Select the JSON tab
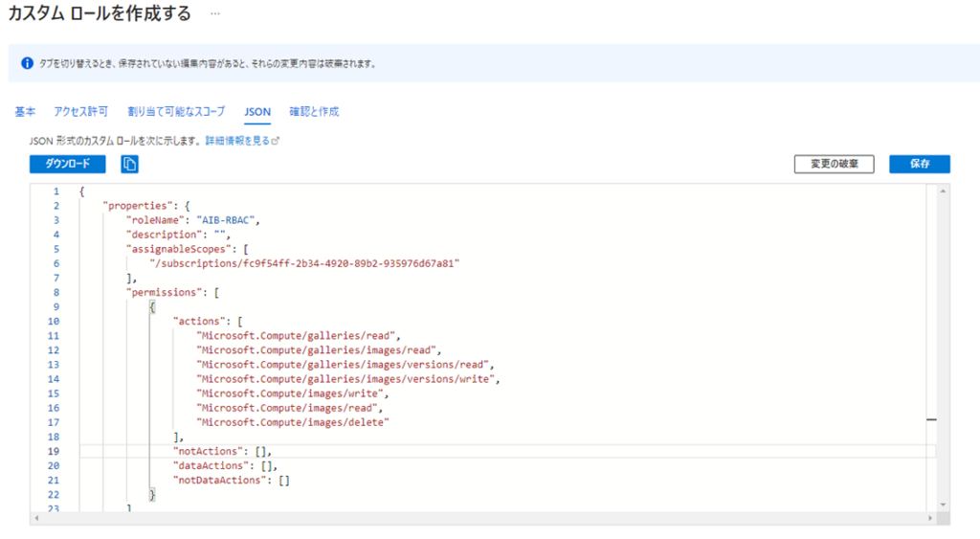980x539 pixels. [x=257, y=111]
